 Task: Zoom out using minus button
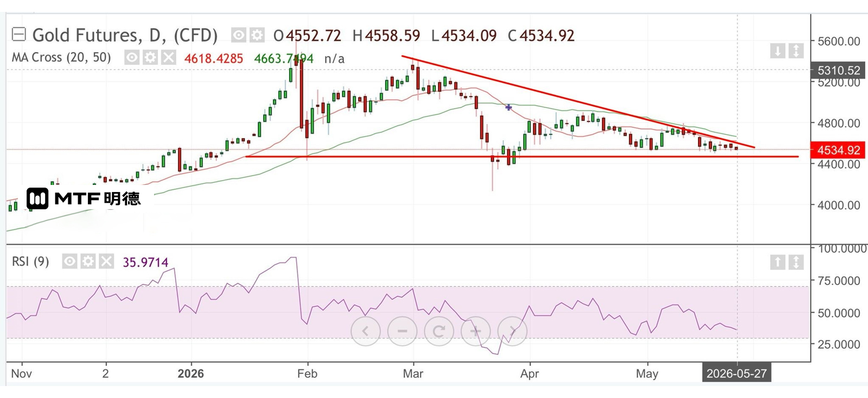click(402, 331)
